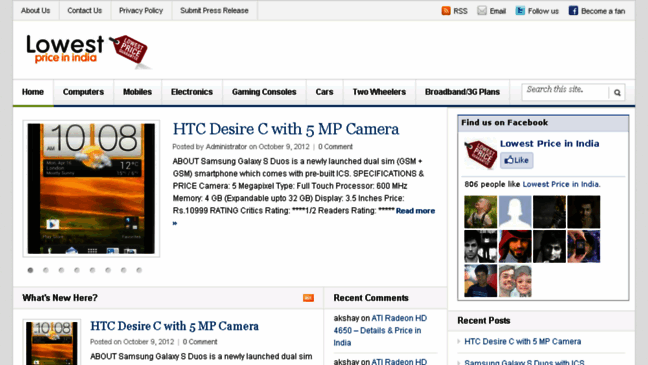Open the Computers menu
648x365 pixels.
point(83,92)
